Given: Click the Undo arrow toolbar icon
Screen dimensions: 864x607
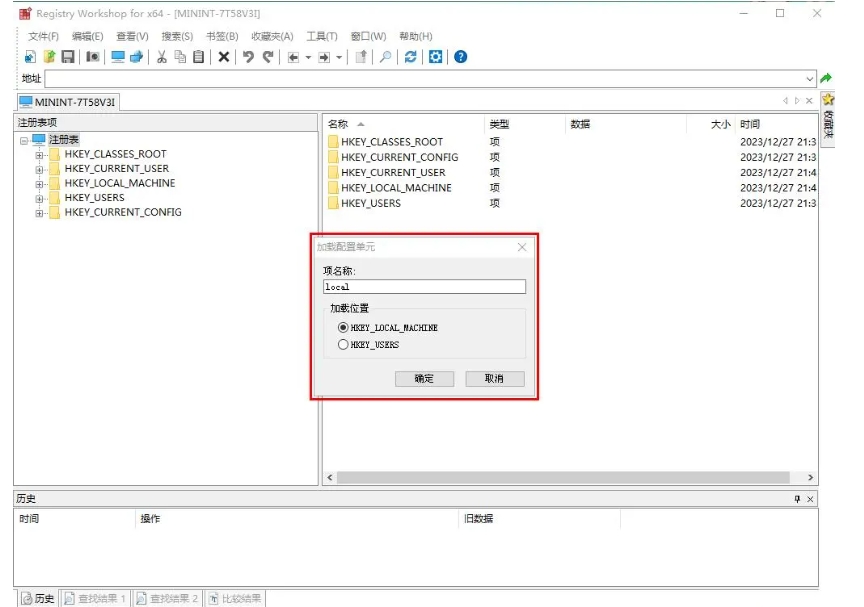Looking at the screenshot, I should [x=248, y=57].
